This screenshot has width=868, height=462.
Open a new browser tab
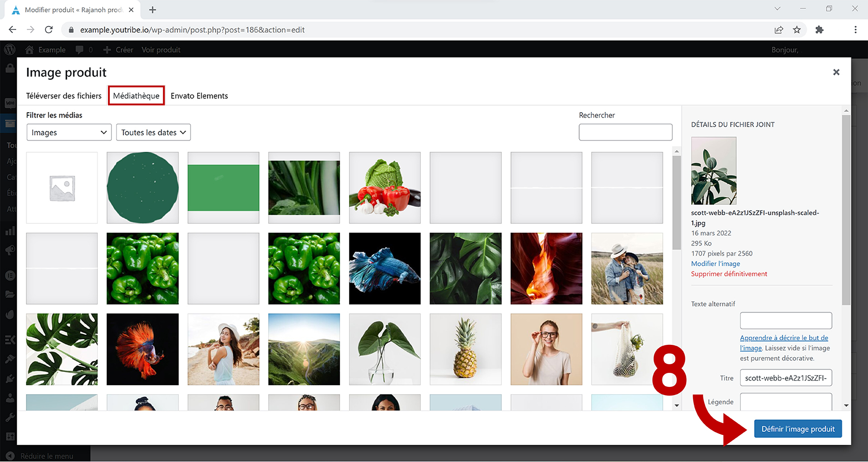tap(152, 10)
